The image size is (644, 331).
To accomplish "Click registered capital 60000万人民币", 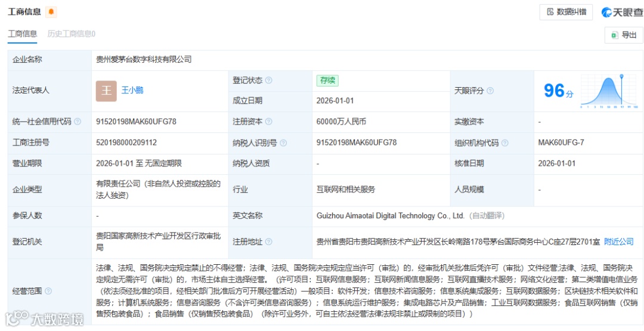I will [x=341, y=122].
